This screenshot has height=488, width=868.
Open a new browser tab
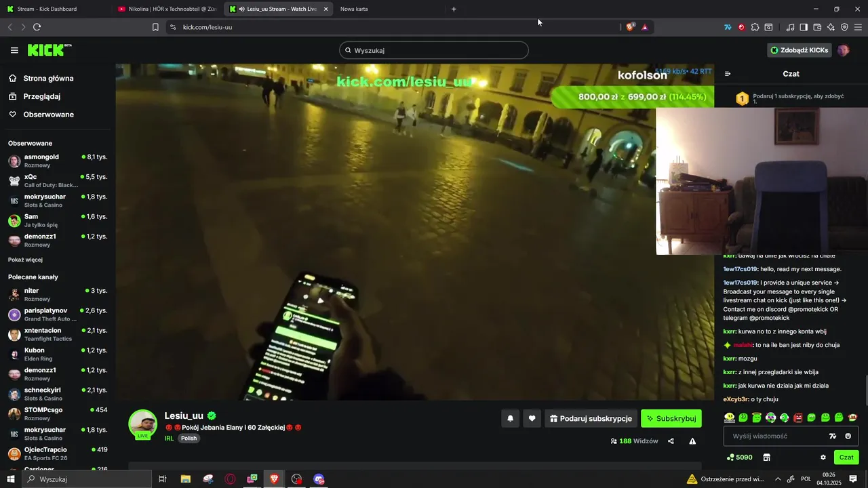[x=454, y=9]
